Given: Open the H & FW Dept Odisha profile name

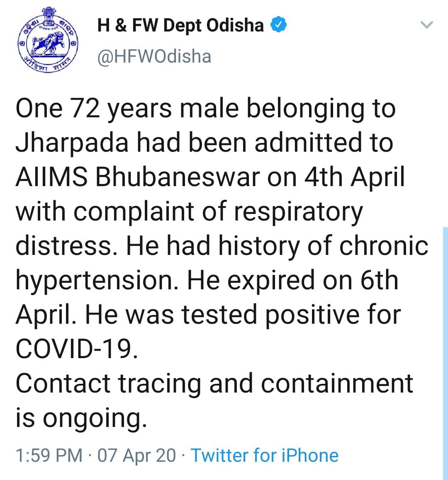Looking at the screenshot, I should [x=180, y=26].
